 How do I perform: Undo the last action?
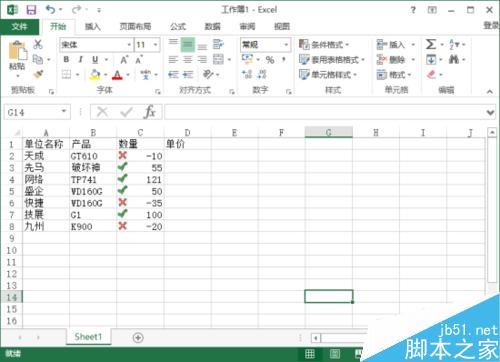51,10
